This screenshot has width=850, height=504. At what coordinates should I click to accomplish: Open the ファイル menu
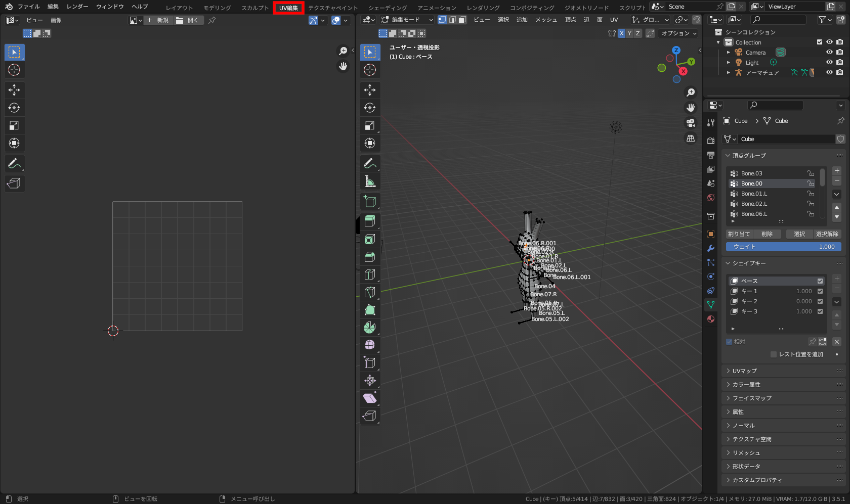click(x=29, y=7)
